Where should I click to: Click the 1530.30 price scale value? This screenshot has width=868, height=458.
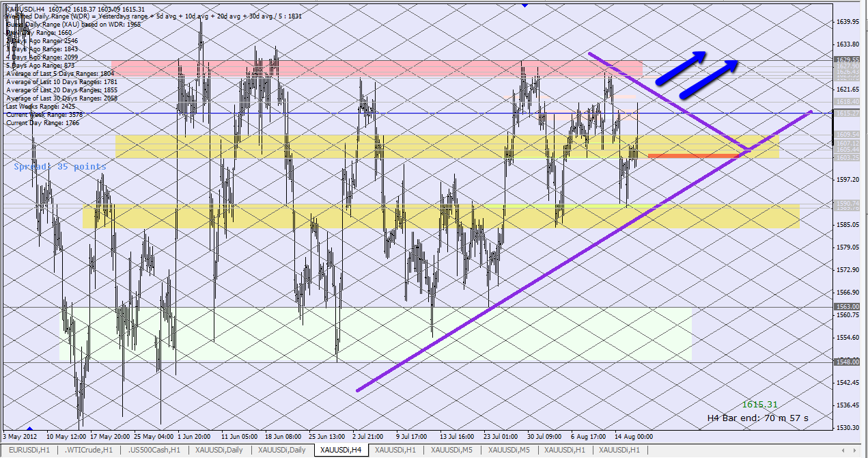coord(847,428)
